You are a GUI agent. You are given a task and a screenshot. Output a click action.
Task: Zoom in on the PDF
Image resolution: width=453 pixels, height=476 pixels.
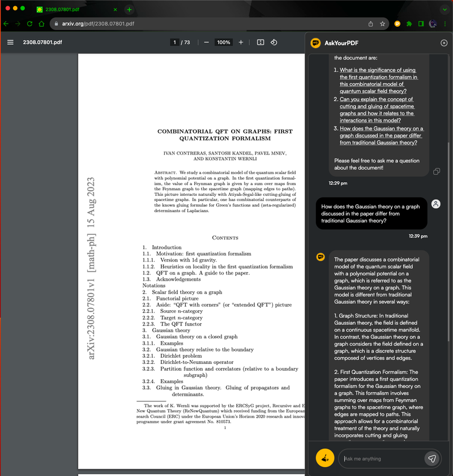coord(241,42)
